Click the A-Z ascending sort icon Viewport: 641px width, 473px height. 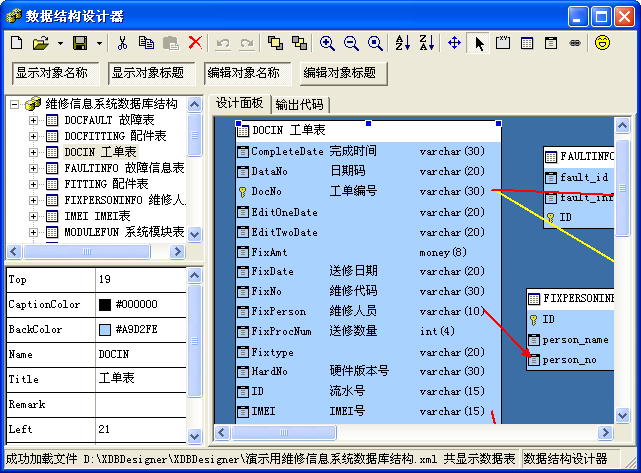(x=402, y=43)
